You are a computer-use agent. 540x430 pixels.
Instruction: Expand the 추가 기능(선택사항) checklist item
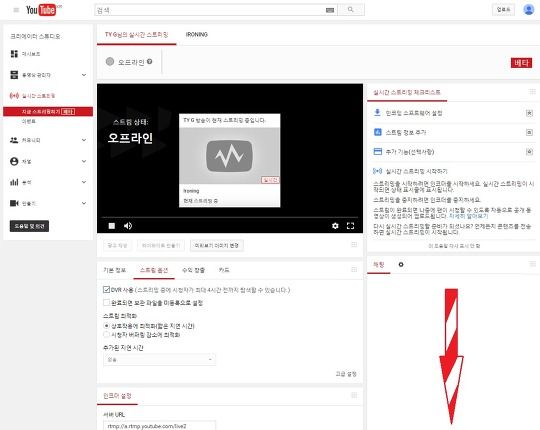pyautogui.click(x=529, y=151)
